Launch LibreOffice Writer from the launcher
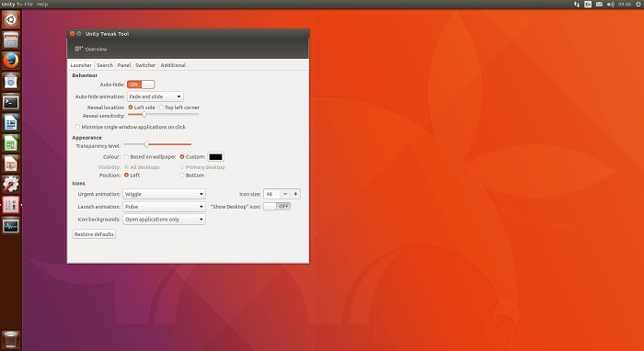This screenshot has width=644, height=351. 11,122
